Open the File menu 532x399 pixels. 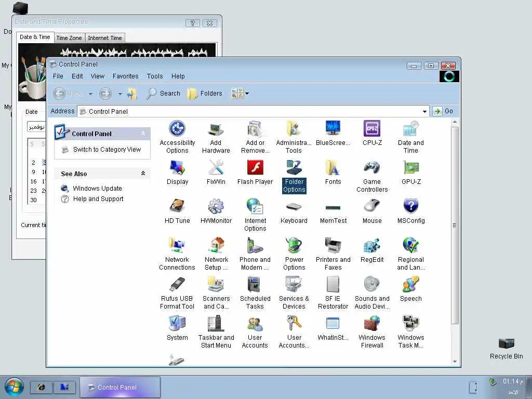point(58,76)
